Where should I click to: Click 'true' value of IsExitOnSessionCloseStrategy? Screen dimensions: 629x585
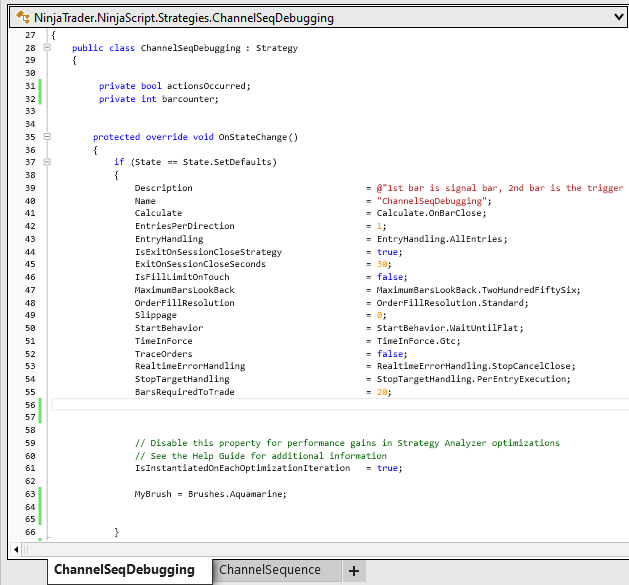pyautogui.click(x=387, y=252)
